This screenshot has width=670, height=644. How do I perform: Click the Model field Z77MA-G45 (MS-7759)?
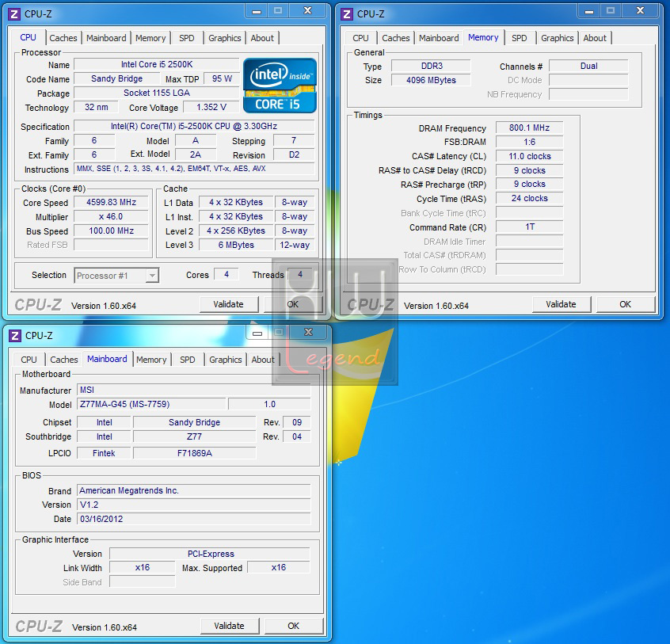click(151, 404)
